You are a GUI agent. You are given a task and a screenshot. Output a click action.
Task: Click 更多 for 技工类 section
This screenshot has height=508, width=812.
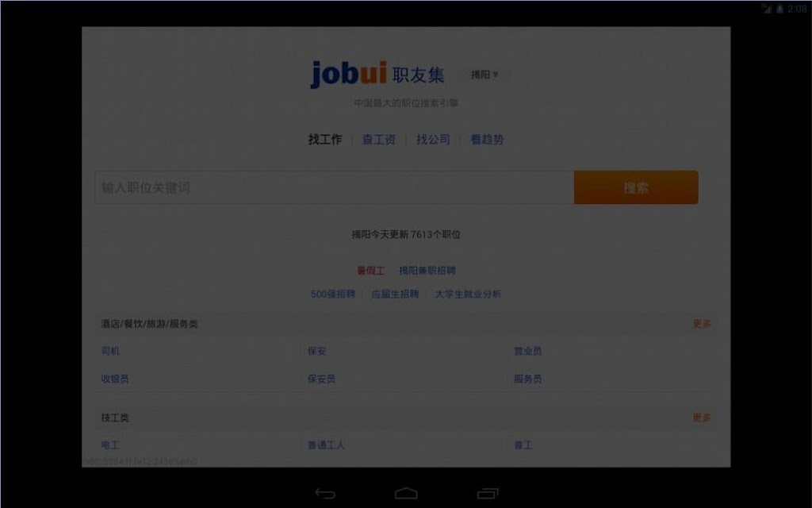(x=702, y=418)
